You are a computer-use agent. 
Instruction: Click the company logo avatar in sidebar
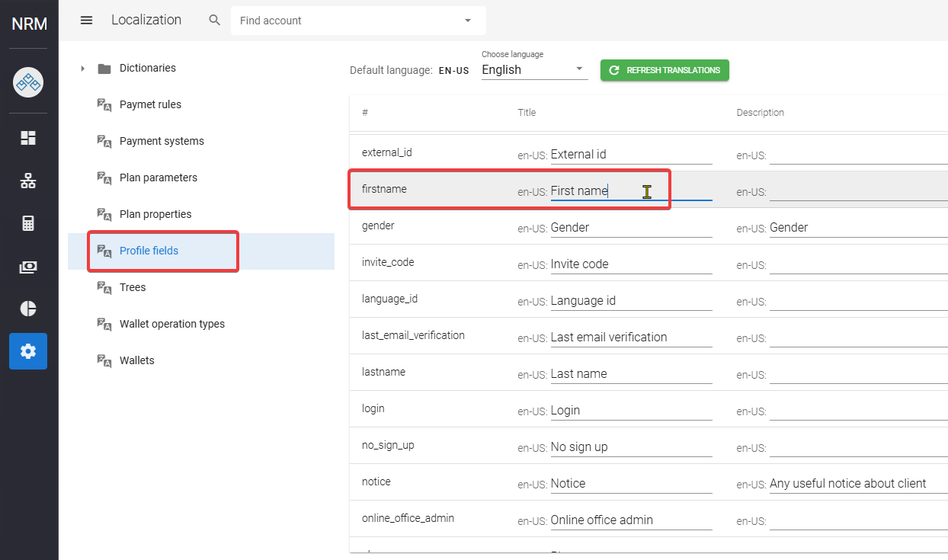(x=28, y=82)
